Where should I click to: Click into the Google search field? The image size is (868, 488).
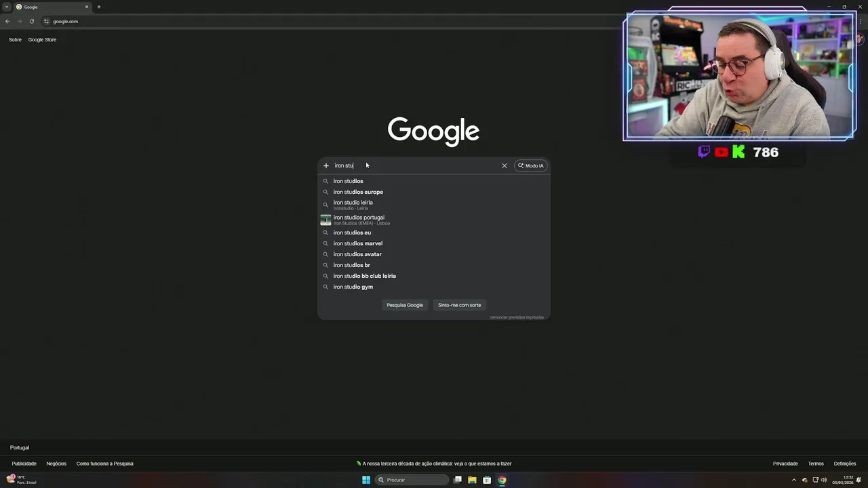[x=414, y=165]
